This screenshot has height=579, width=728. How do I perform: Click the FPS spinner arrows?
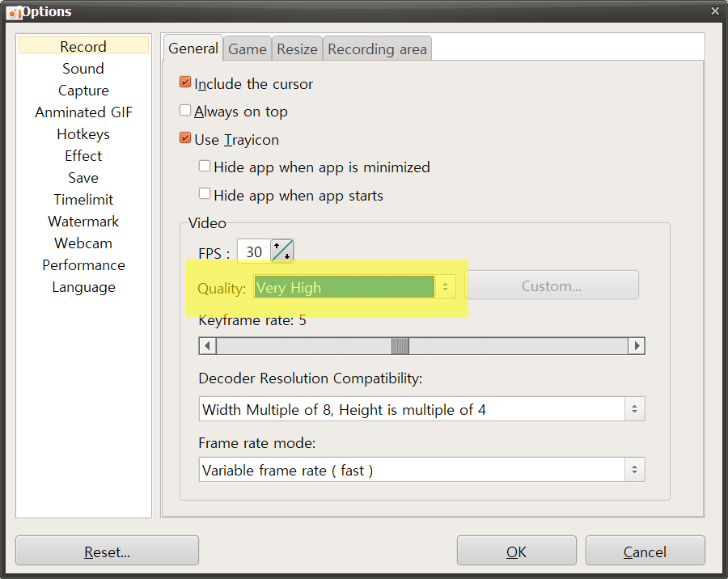pyautogui.click(x=282, y=251)
